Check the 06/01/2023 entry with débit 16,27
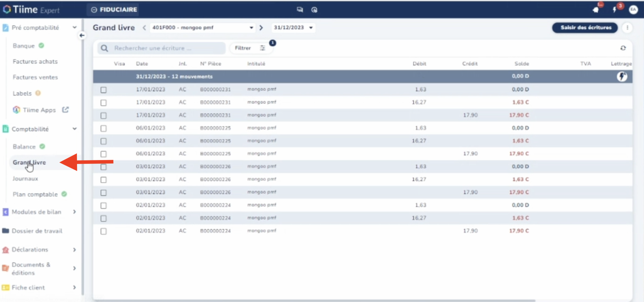This screenshot has height=302, width=644. click(104, 141)
